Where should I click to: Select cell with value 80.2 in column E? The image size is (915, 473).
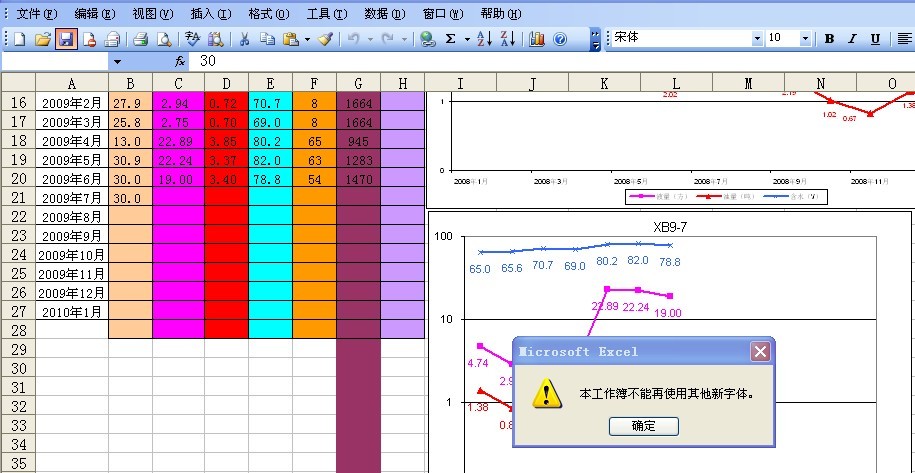pyautogui.click(x=270, y=141)
